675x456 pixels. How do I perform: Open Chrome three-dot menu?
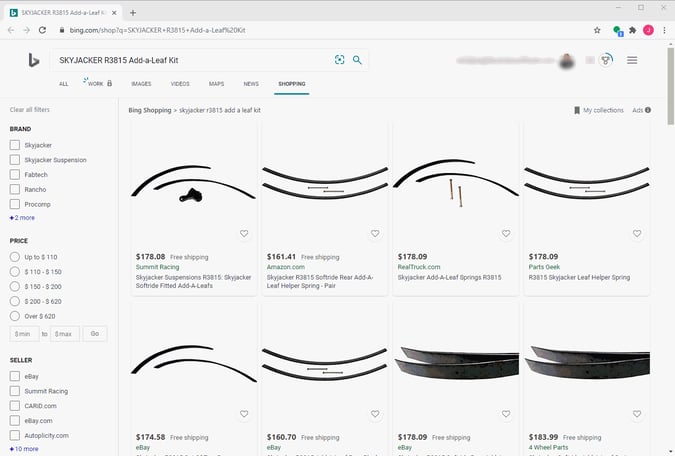[664, 30]
